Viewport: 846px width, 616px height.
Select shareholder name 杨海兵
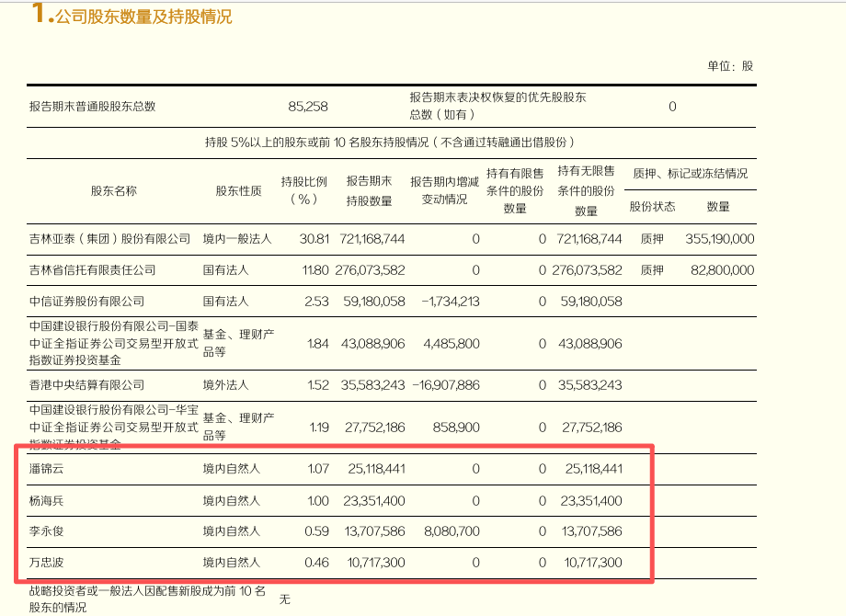[46, 501]
